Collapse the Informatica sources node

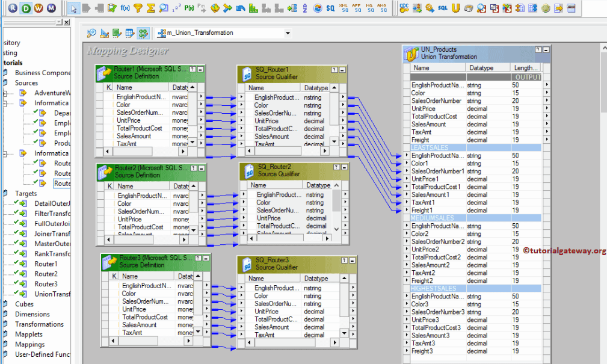click(x=4, y=103)
